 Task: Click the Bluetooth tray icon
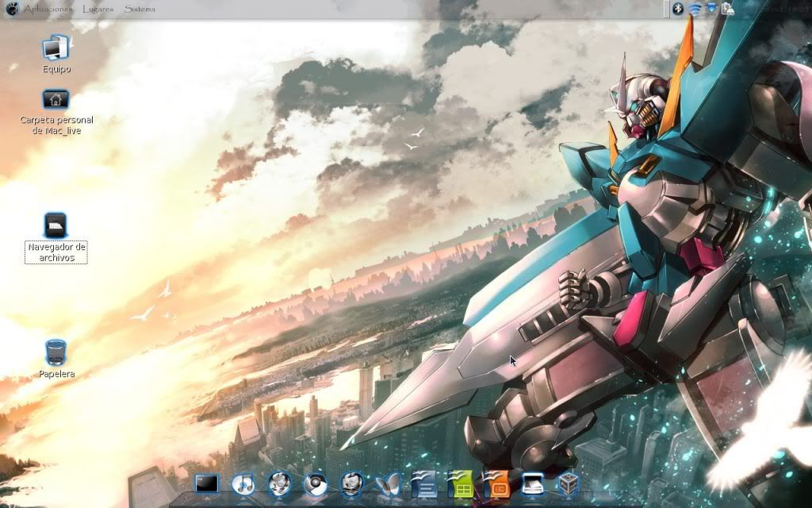click(x=678, y=9)
